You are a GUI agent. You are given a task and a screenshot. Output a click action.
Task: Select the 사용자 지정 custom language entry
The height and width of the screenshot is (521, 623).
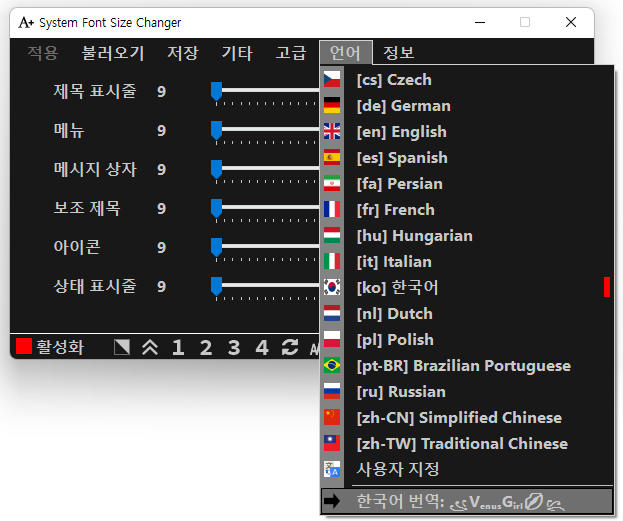coord(467,470)
